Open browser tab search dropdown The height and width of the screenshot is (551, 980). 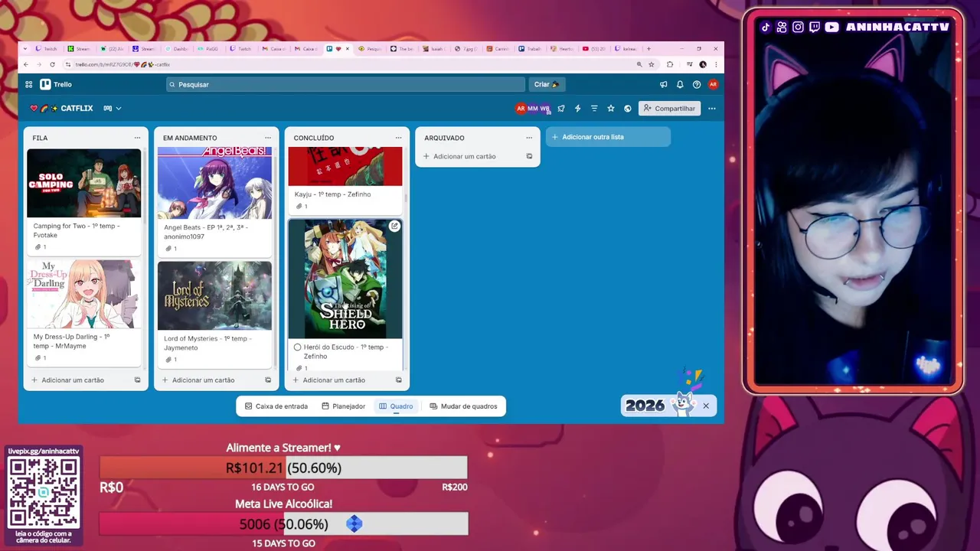click(x=26, y=48)
